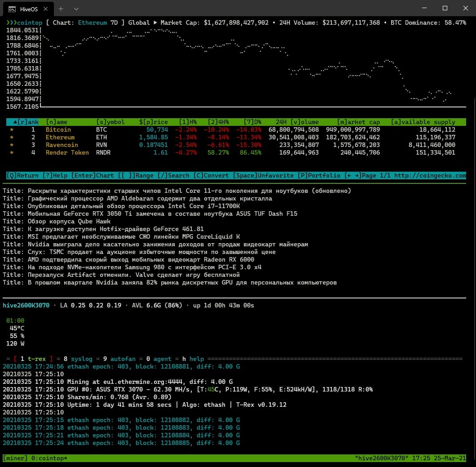This screenshot has width=476, height=467.
Task: Sort table by [s]ymbol column
Action: point(110,122)
